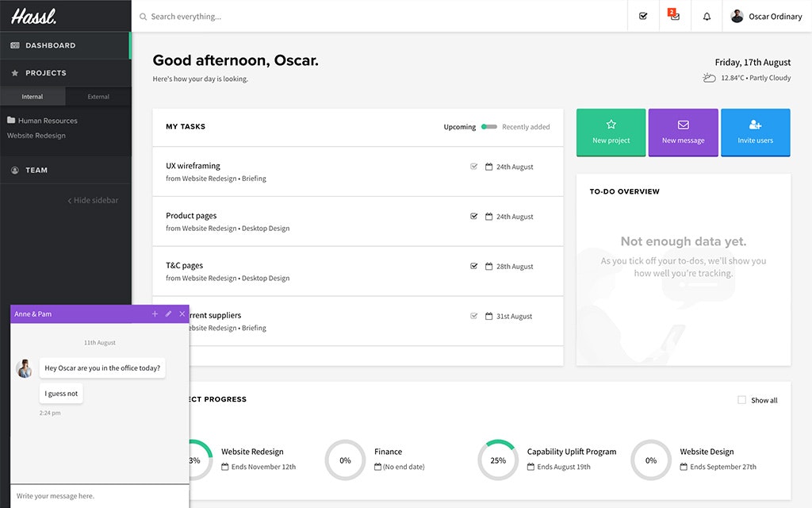Open Team in the sidebar menu
The image size is (812, 508).
[65, 170]
